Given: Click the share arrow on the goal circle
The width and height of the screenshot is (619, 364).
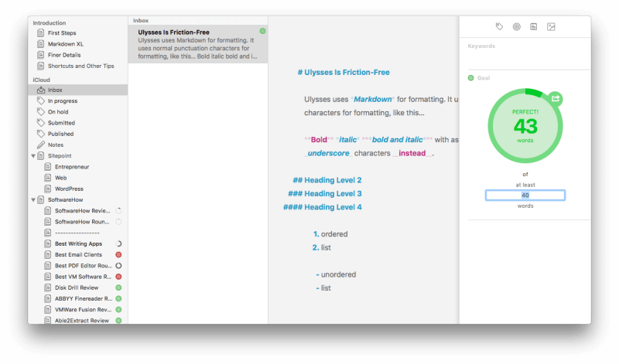Looking at the screenshot, I should point(556,99).
